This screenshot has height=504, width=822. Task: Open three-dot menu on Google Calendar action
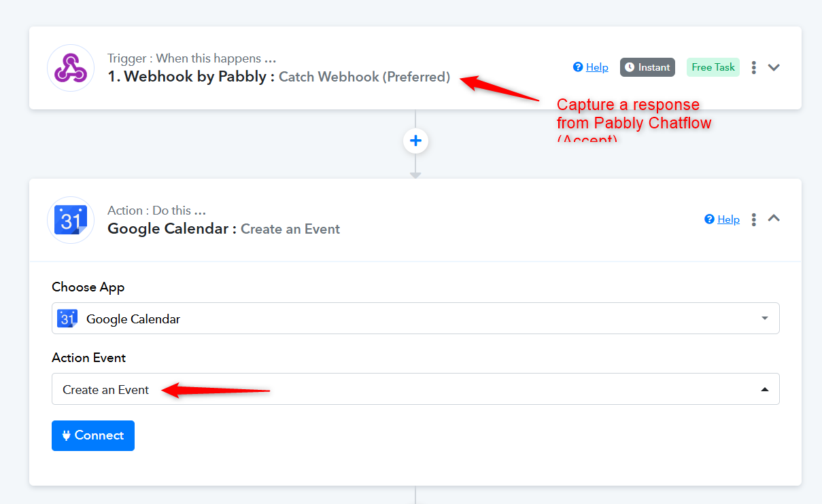coord(754,219)
